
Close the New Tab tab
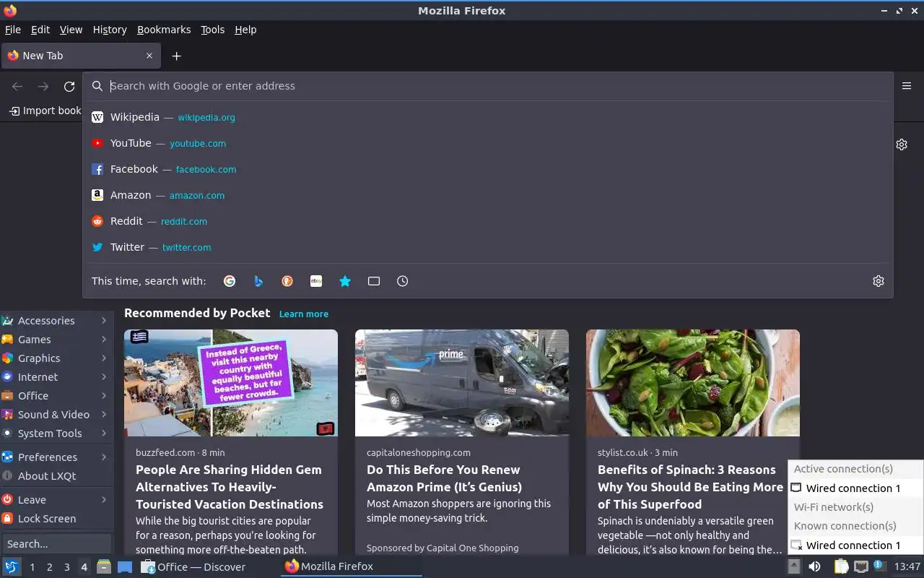[x=149, y=56]
